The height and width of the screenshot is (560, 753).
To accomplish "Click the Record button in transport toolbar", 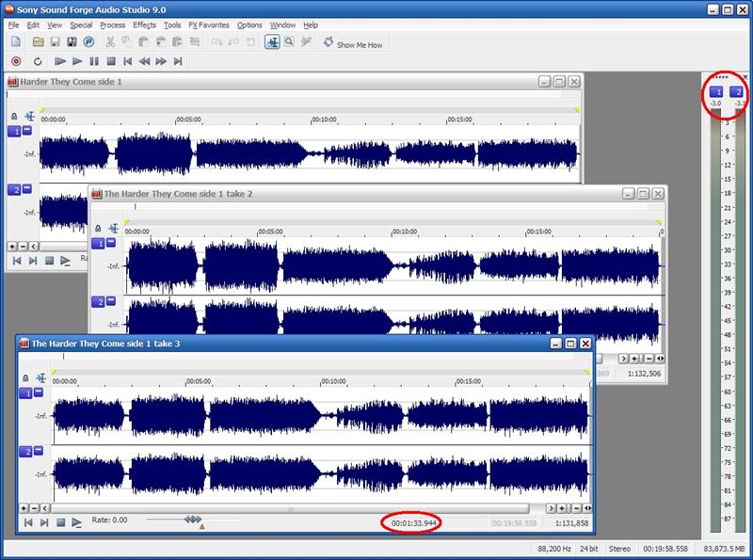I will point(16,61).
